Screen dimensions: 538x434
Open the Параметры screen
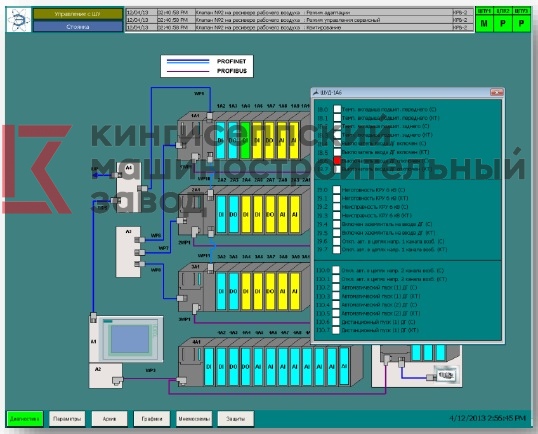[67, 419]
